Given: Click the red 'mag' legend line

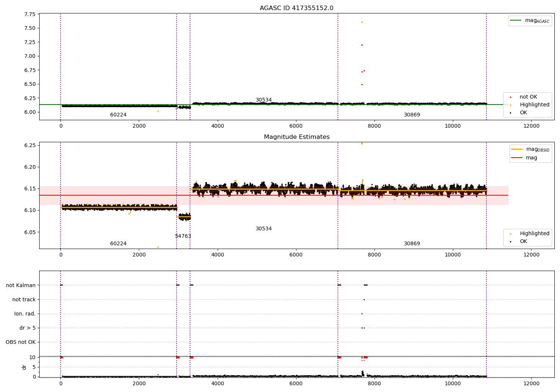Looking at the screenshot, I should click(517, 158).
